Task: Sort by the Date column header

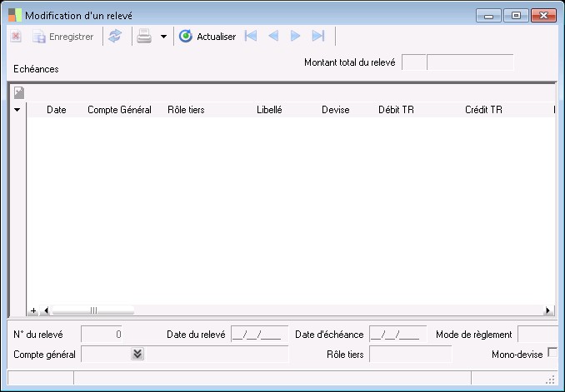Action: [56, 110]
